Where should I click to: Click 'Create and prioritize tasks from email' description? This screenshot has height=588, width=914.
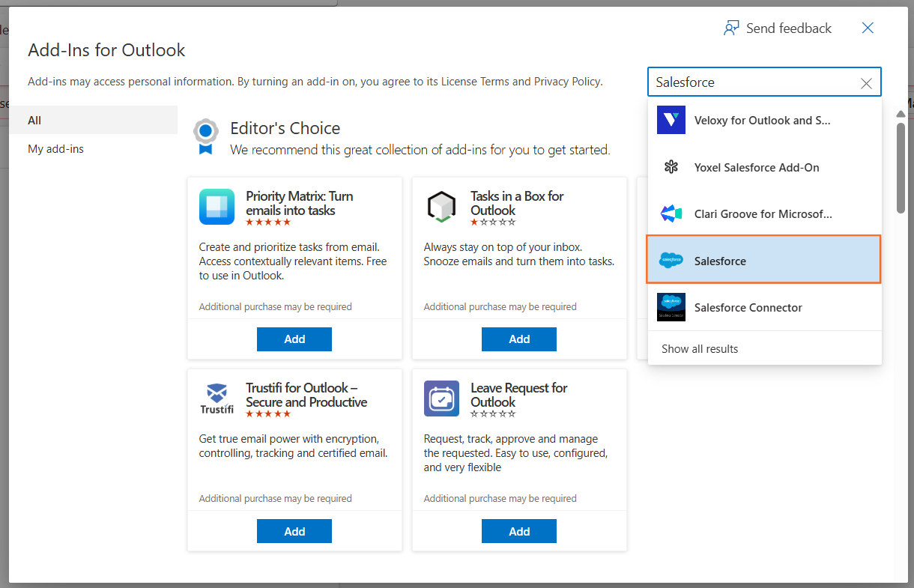point(293,261)
